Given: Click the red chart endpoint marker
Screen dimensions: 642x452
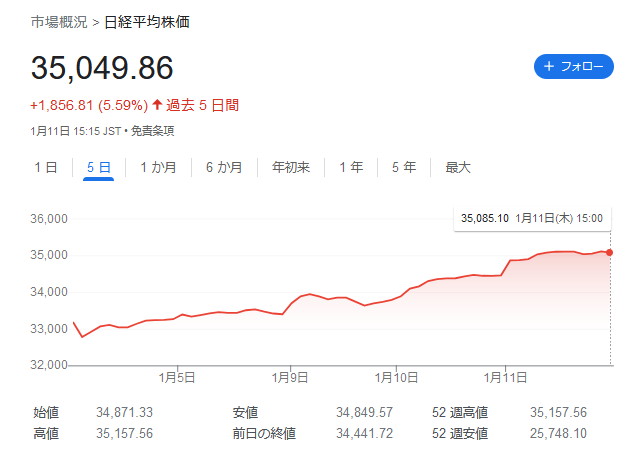Looking at the screenshot, I should click(x=610, y=253).
